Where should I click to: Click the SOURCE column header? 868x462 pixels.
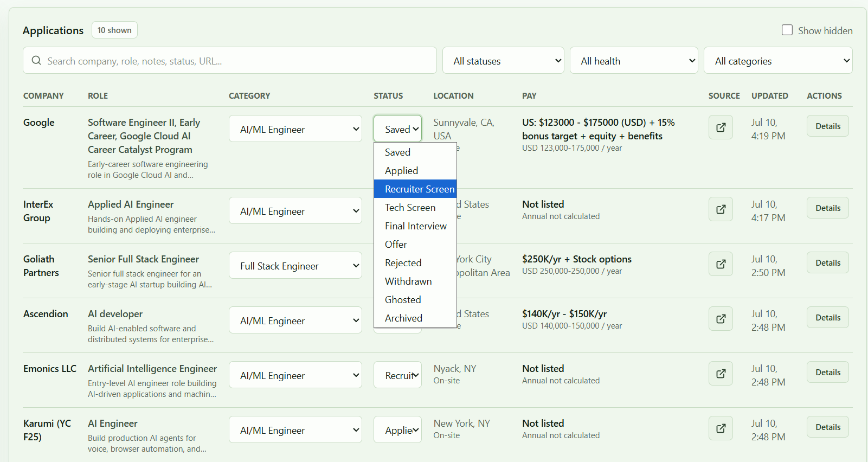(724, 96)
